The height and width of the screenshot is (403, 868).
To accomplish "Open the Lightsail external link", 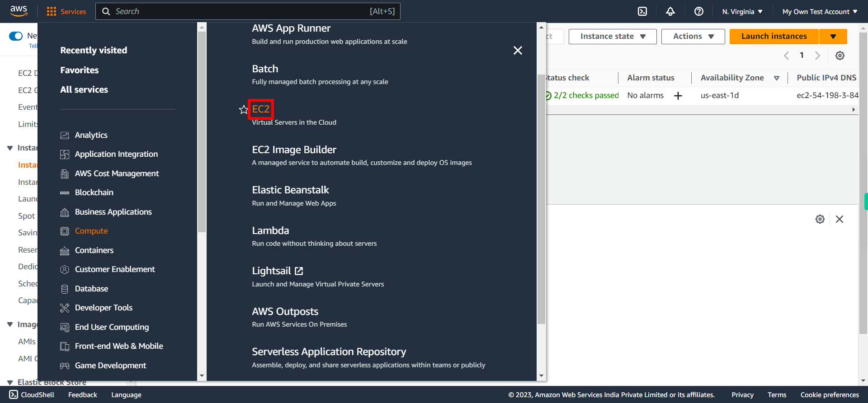I will coord(278,271).
